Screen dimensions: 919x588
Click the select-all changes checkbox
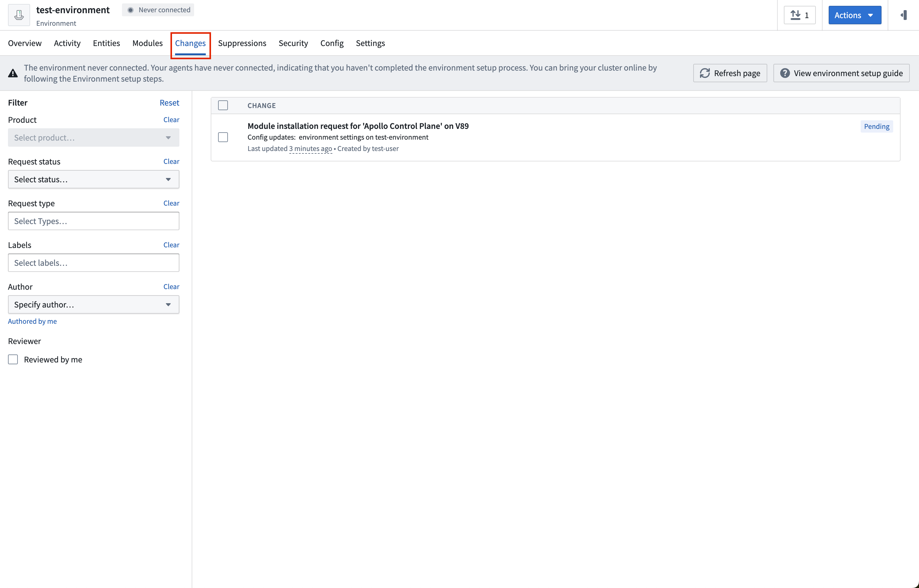click(x=223, y=105)
